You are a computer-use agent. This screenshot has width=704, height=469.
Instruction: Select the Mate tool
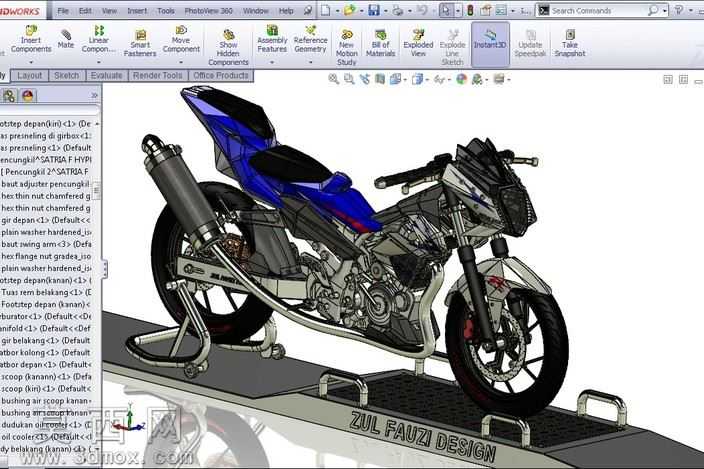coord(66,39)
